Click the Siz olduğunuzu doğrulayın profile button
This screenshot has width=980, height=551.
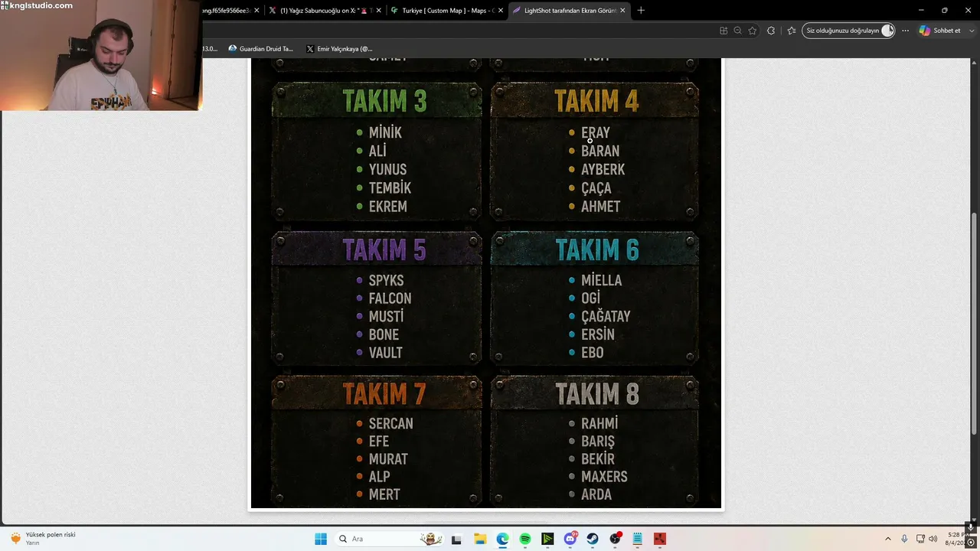(x=849, y=31)
